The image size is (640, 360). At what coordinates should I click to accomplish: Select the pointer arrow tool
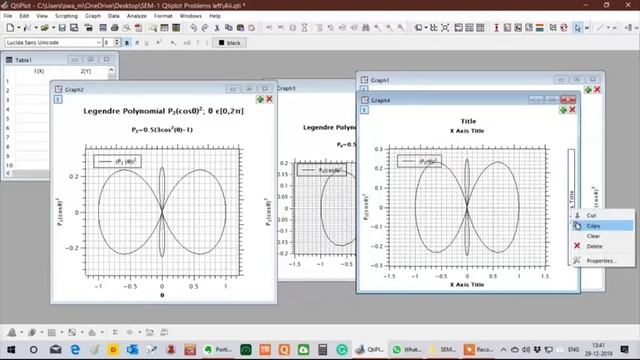577,28
